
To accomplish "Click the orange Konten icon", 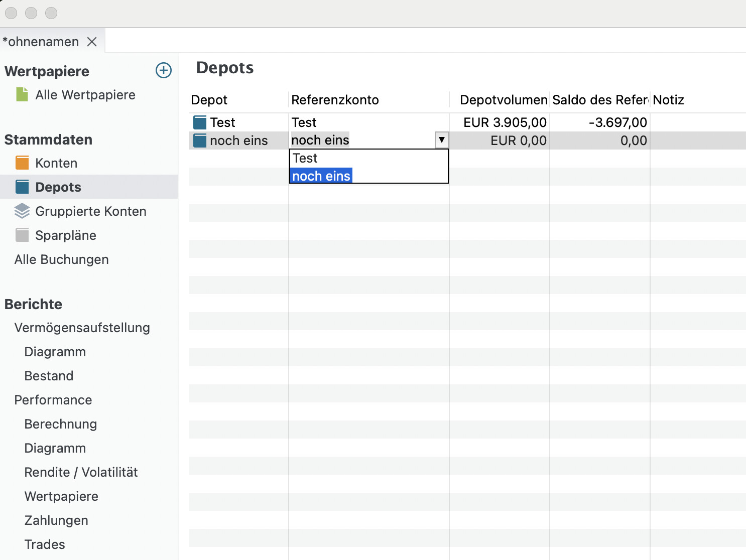I will click(22, 163).
